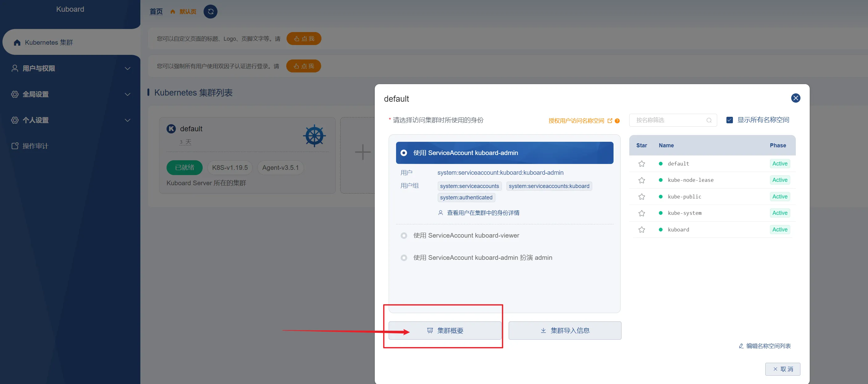The width and height of the screenshot is (868, 384).
Task: Click system:serviceaccounts:kuboard group tag
Action: 549,186
